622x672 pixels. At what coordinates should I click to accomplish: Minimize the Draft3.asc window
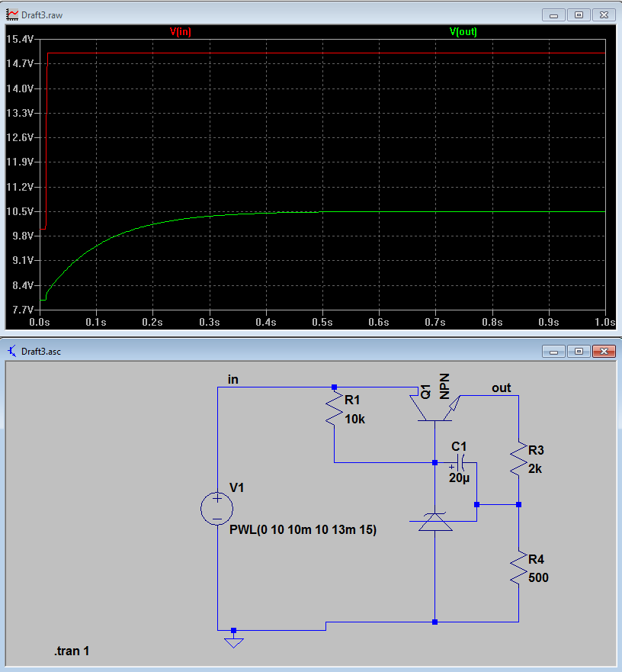click(x=553, y=352)
